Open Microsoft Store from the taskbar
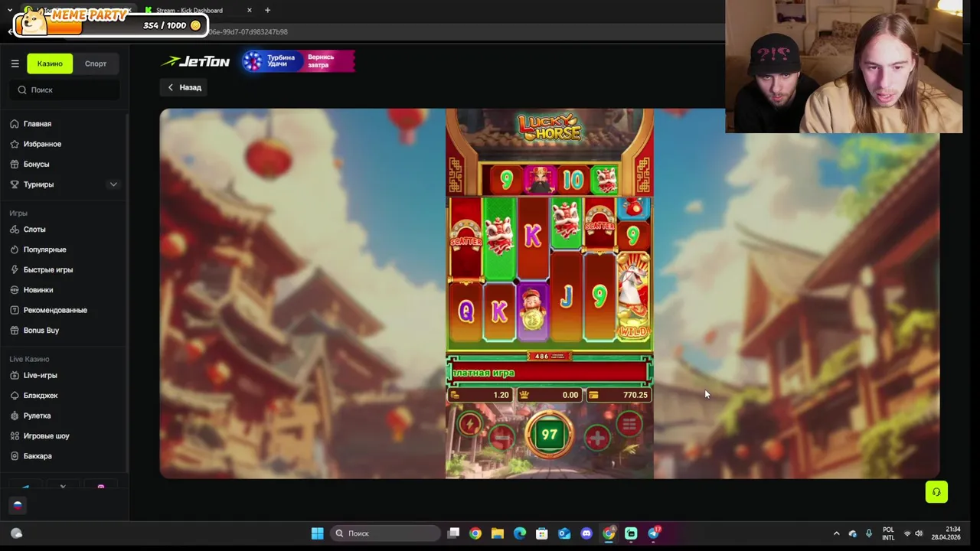Image resolution: width=980 pixels, height=551 pixels. [x=542, y=533]
